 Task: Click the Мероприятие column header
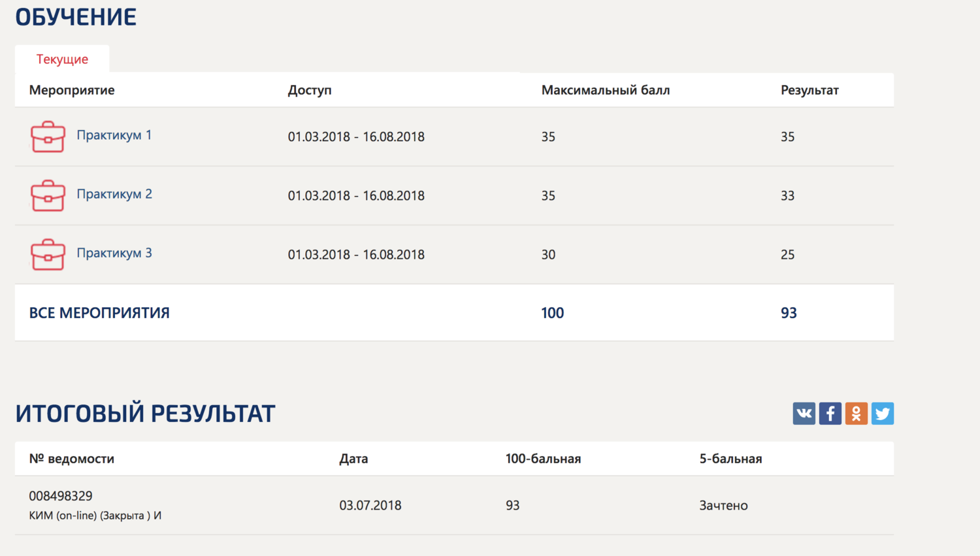pyautogui.click(x=72, y=90)
